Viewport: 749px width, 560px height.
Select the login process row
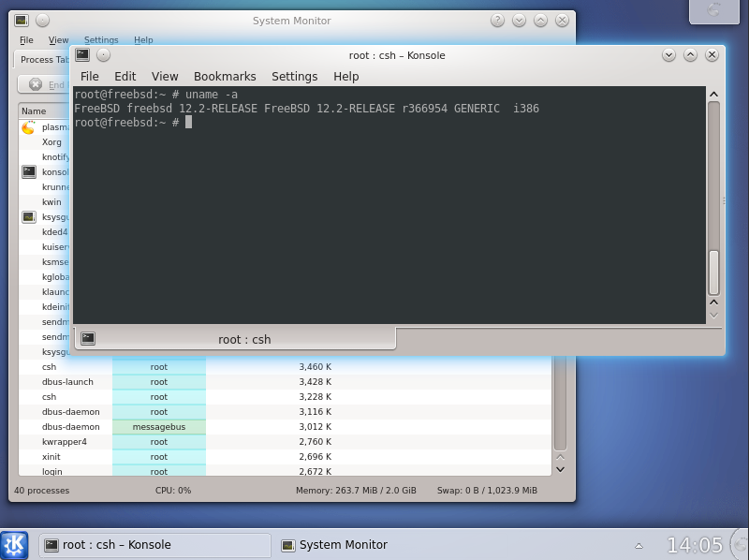285,471
